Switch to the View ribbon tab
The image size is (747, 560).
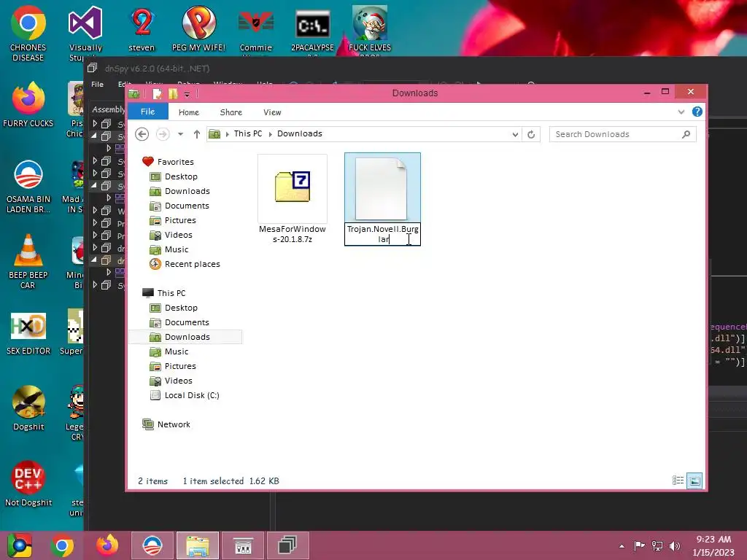click(x=272, y=112)
